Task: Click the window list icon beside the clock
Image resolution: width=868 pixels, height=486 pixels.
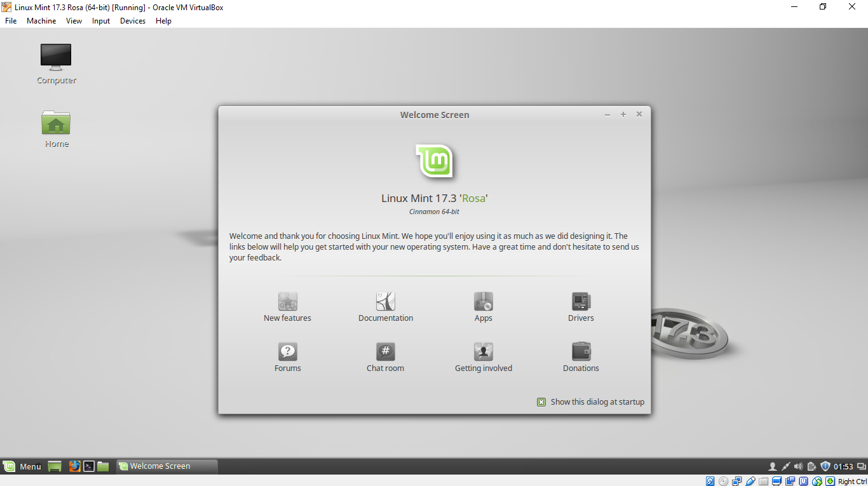Action: point(862,466)
